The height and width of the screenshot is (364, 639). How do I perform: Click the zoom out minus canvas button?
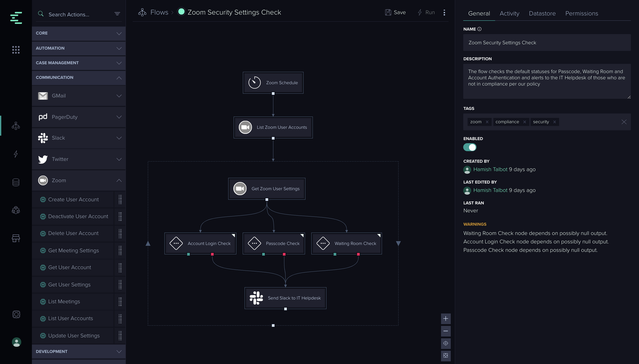coord(446,331)
